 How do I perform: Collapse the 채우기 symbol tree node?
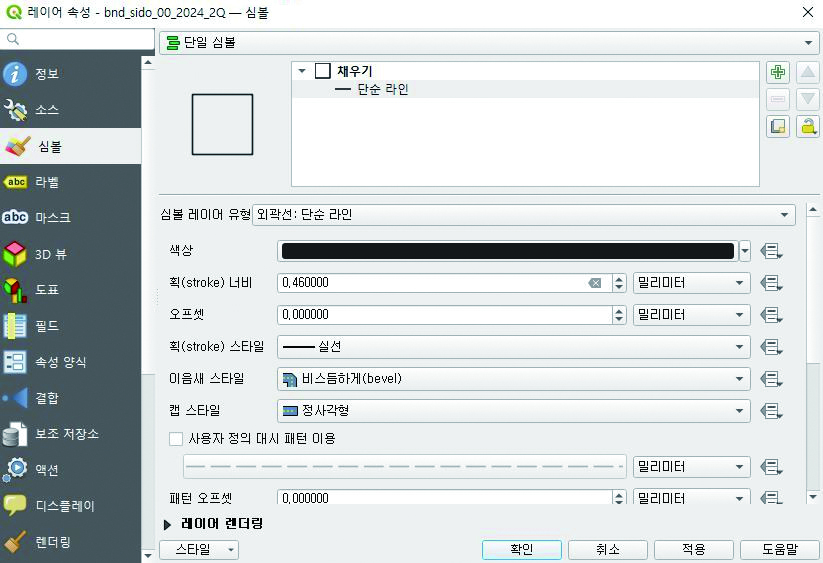tap(302, 71)
